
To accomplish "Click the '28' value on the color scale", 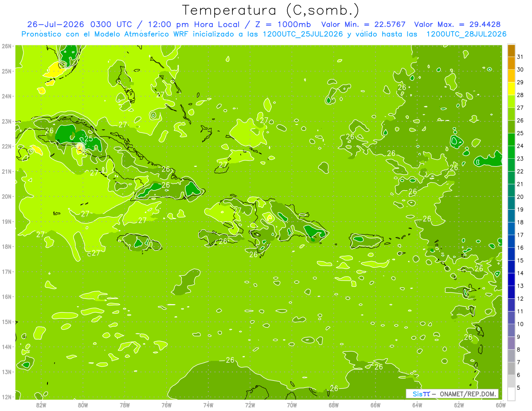I will [520, 95].
